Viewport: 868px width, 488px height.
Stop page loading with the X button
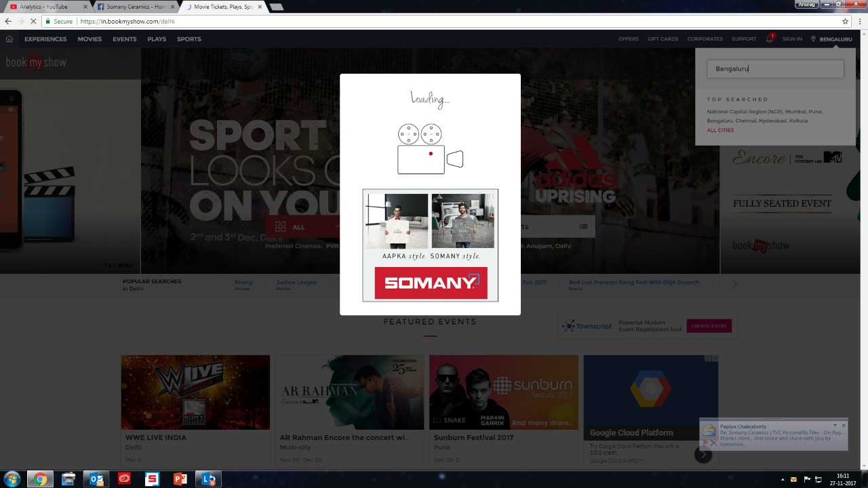33,22
